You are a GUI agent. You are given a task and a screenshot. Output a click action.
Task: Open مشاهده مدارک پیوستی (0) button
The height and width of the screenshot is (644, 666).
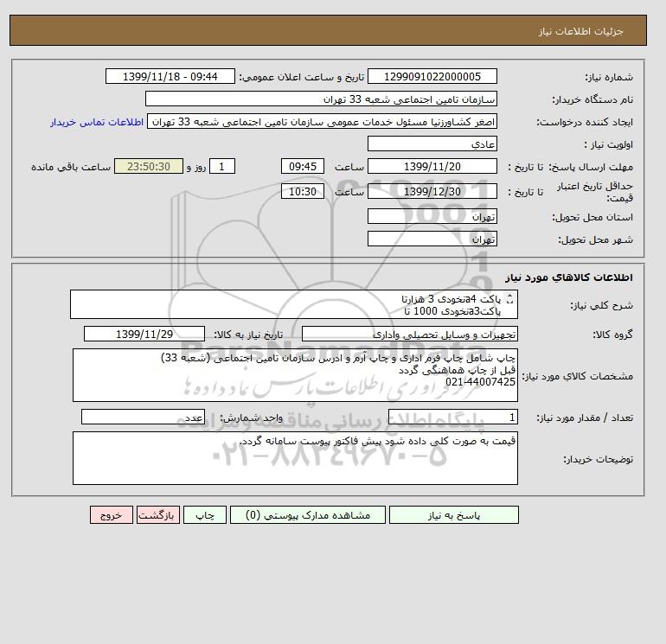(308, 515)
